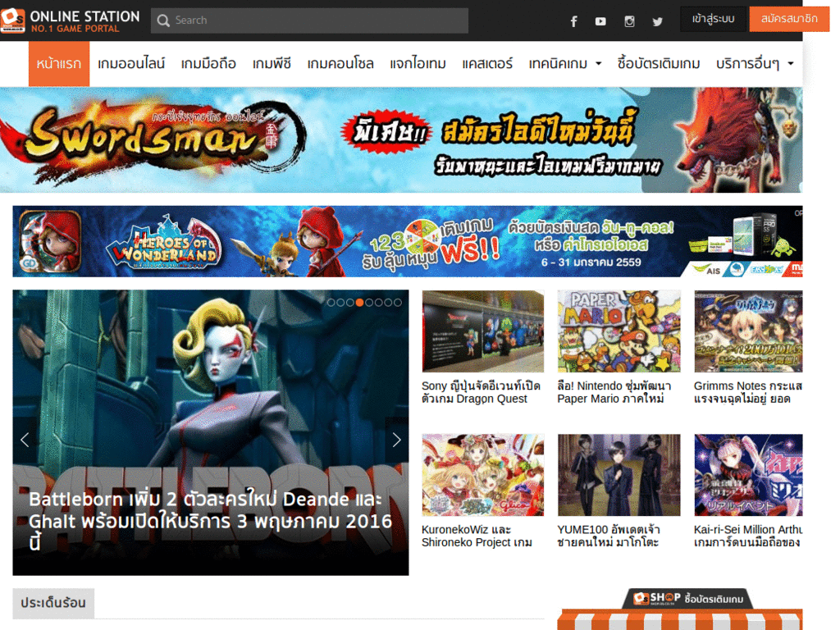The width and height of the screenshot is (840, 630).
Task: Select the active orange carousel dot
Action: pyautogui.click(x=359, y=303)
